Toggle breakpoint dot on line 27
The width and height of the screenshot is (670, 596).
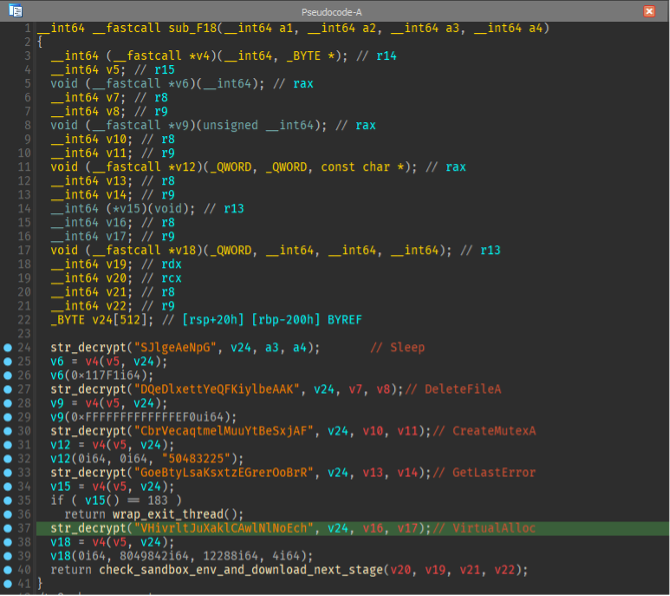8,389
